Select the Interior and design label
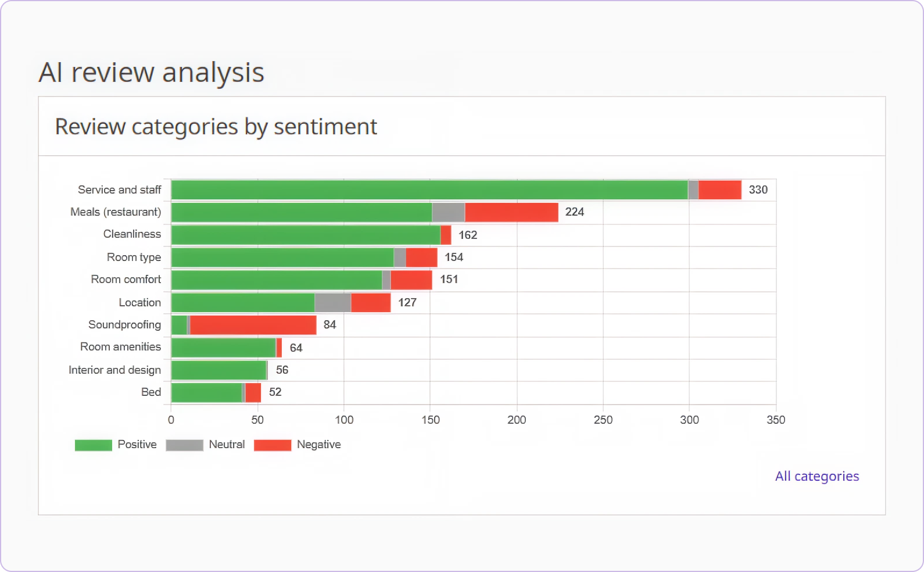Image resolution: width=924 pixels, height=572 pixels. pyautogui.click(x=114, y=370)
